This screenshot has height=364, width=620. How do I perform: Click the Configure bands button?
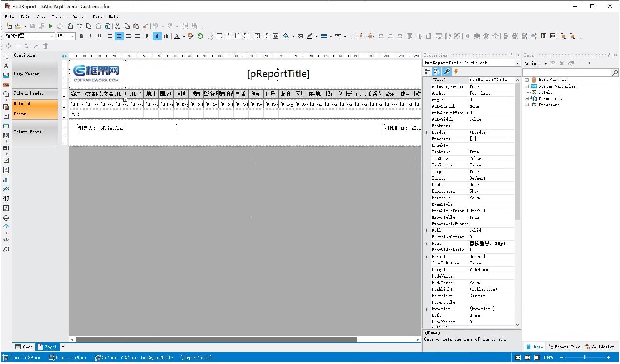click(24, 55)
